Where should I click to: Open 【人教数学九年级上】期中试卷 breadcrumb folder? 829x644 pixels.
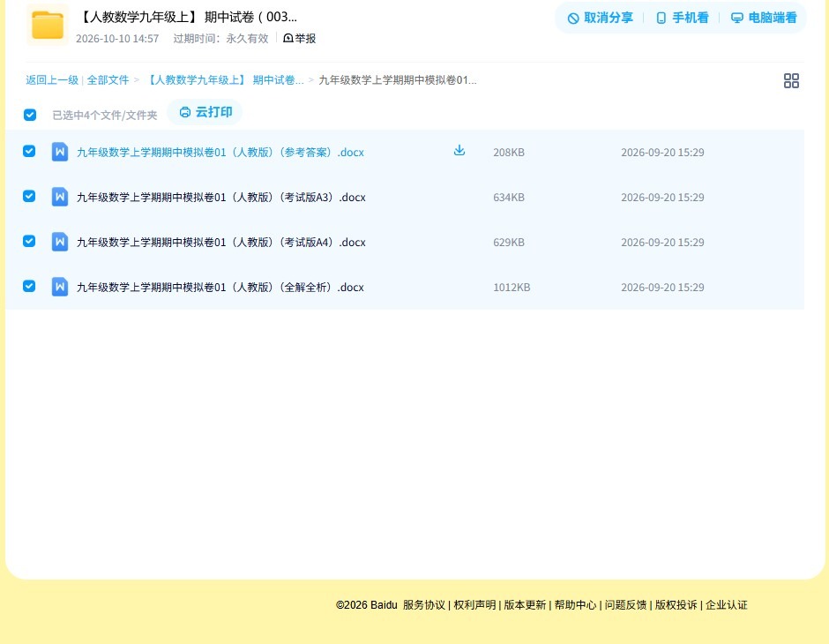[x=224, y=80]
